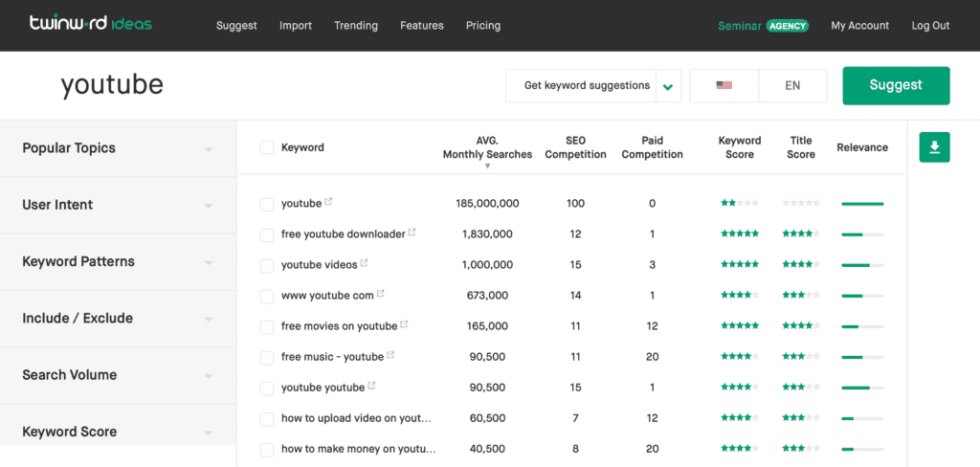Click the relevance bar for youtube row
Viewport: 980px width, 467px height.
coord(862,204)
